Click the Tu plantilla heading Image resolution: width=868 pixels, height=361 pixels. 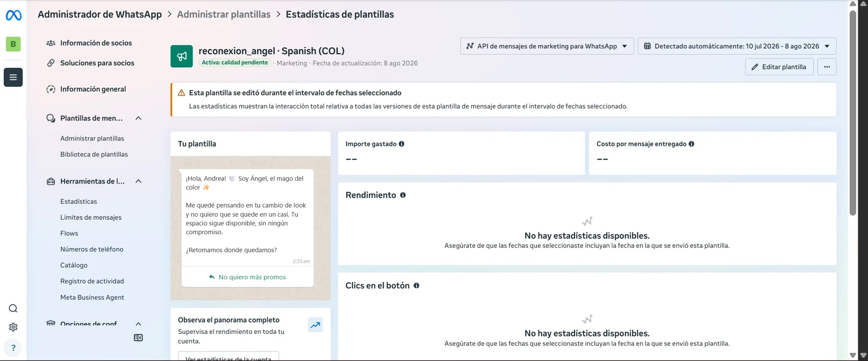click(197, 144)
